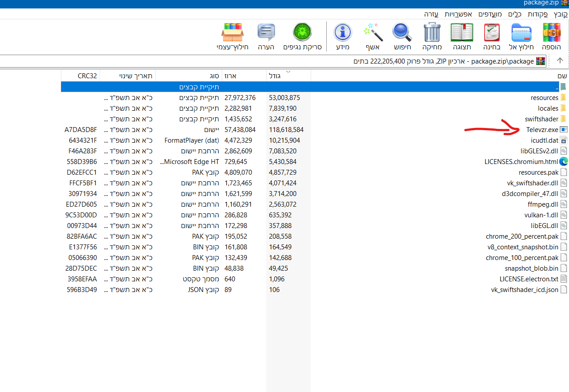Click the חילוץ־עצמי (SFX) icon
The height and width of the screenshot is (392, 569).
232,33
